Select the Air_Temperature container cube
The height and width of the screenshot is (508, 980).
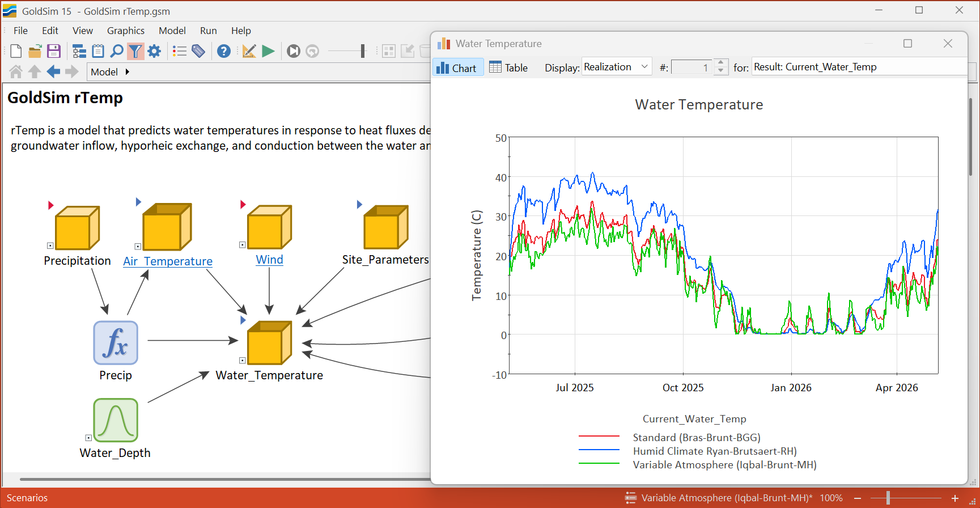click(167, 227)
